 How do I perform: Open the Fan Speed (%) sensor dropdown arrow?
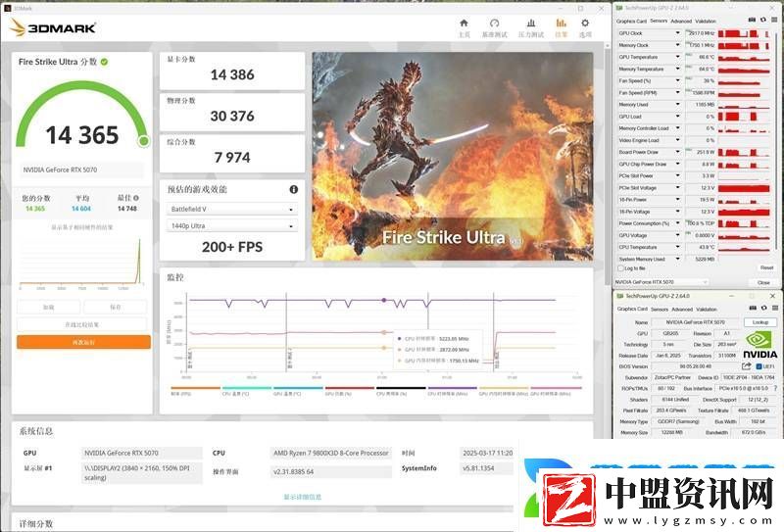[x=678, y=80]
